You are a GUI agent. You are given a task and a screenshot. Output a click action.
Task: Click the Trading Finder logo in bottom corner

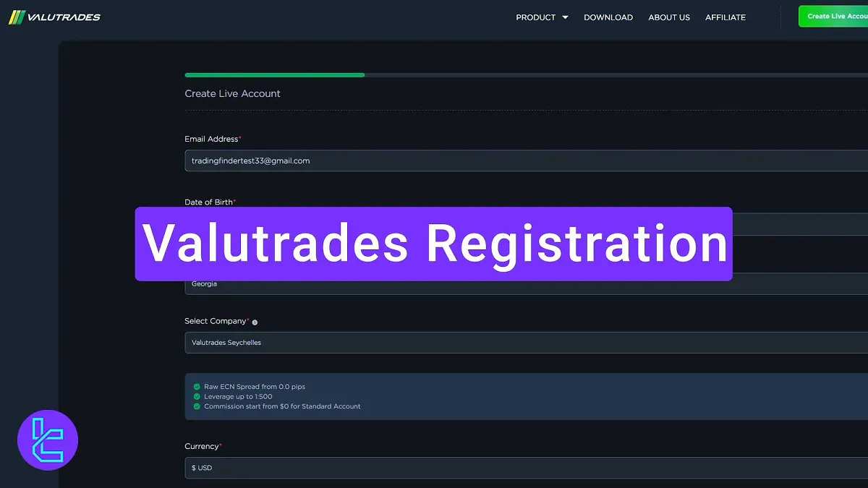click(48, 440)
